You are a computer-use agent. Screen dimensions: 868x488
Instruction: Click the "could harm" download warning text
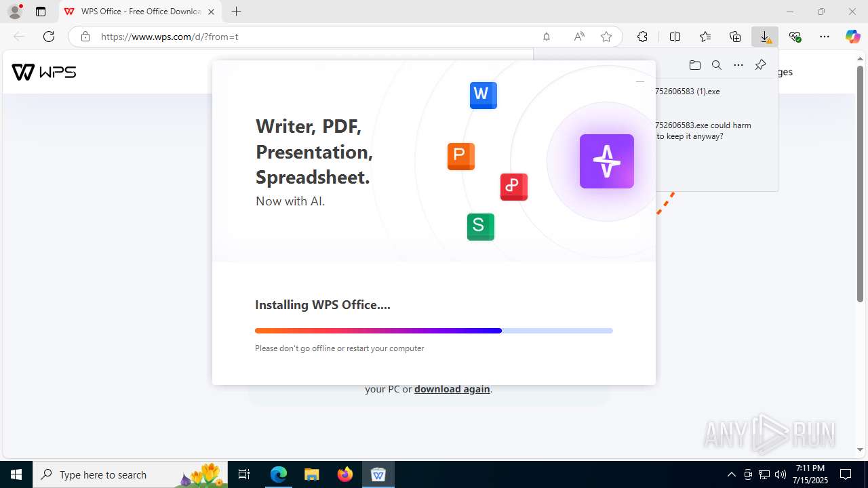coord(703,130)
